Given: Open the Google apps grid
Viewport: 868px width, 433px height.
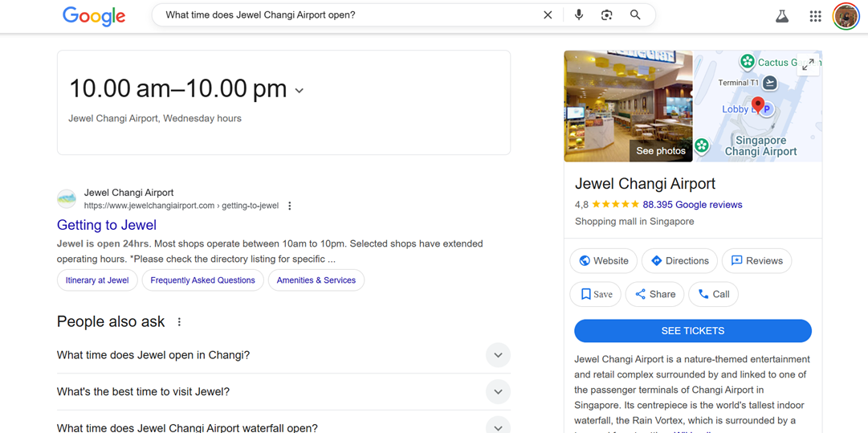Looking at the screenshot, I should point(815,16).
